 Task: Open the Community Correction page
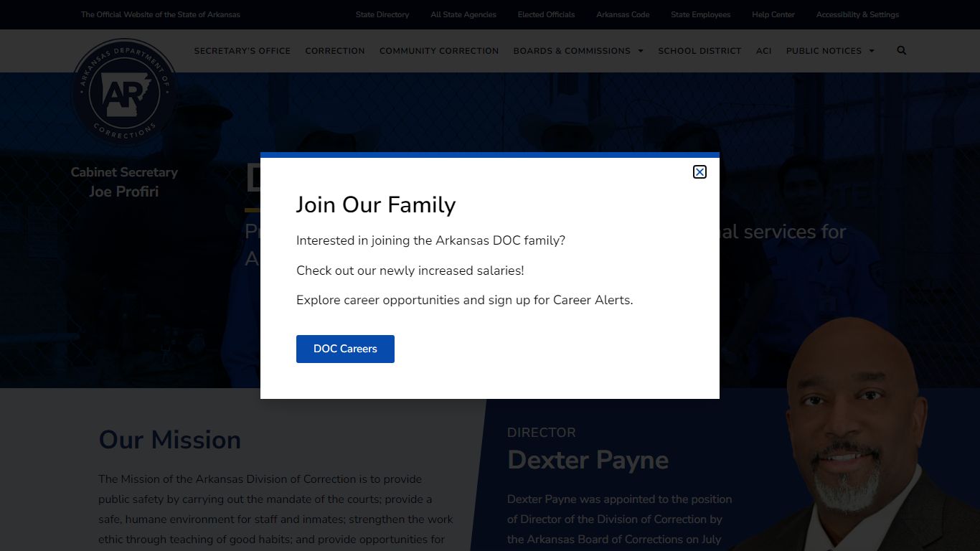(439, 51)
